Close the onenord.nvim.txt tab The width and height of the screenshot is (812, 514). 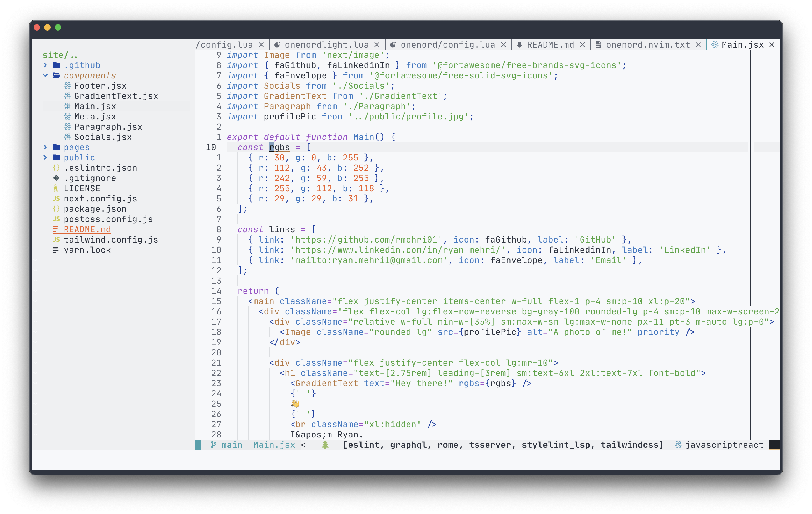coord(698,45)
